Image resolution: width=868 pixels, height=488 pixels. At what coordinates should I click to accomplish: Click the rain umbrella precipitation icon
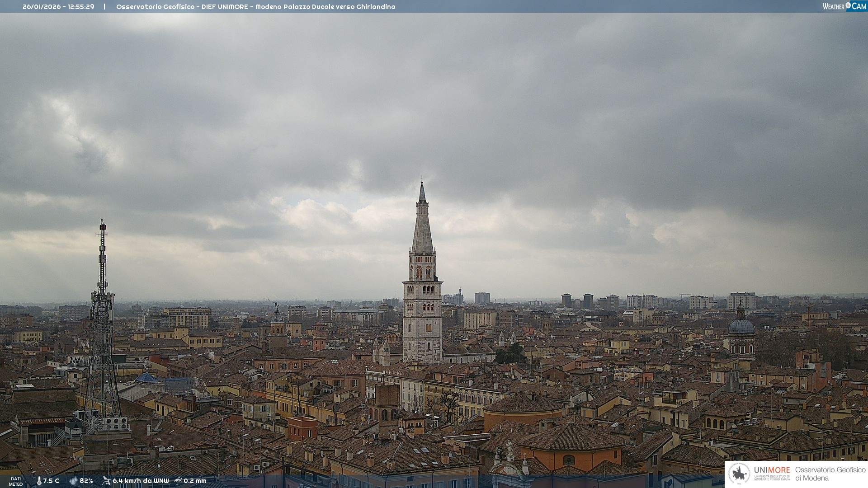[178, 481]
